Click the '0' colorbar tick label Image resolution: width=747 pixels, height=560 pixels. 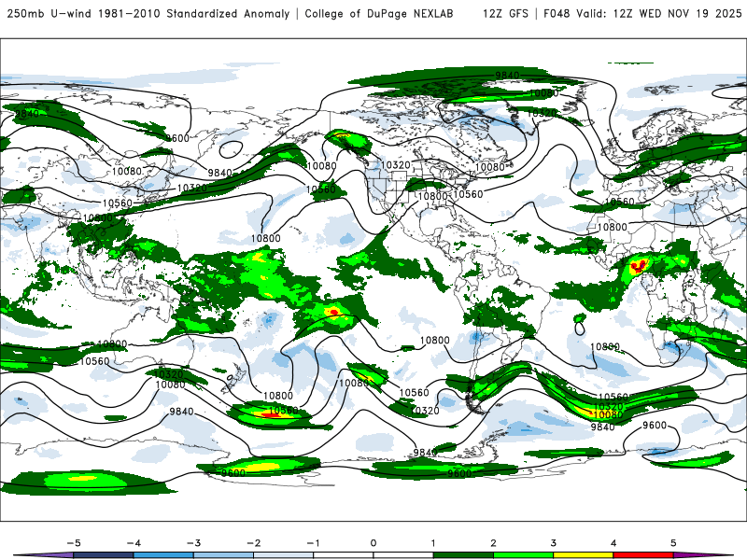[373, 543]
